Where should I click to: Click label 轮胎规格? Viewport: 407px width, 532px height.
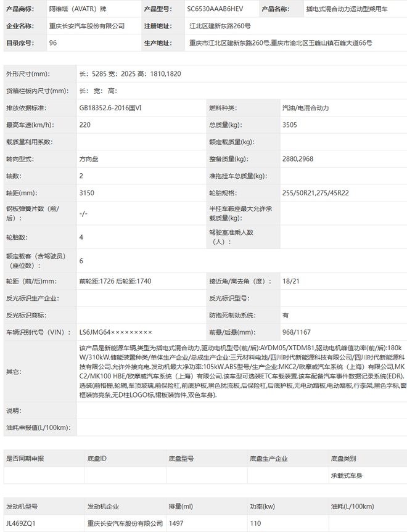pyautogui.click(x=223, y=193)
